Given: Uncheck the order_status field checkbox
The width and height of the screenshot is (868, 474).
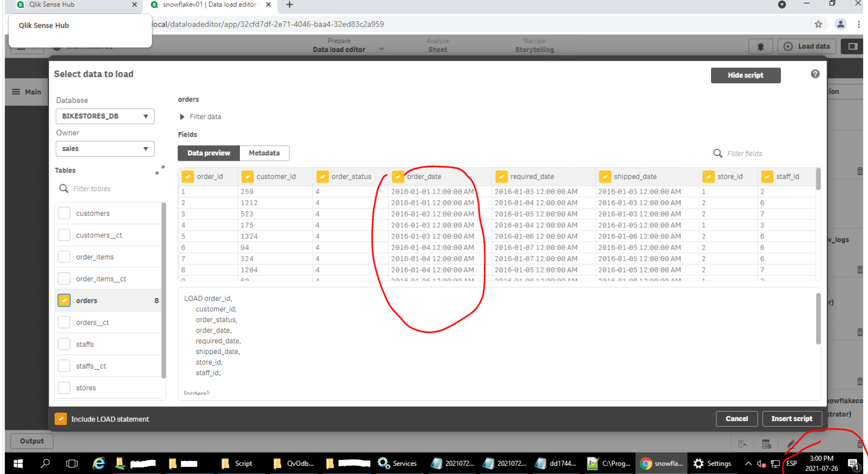Looking at the screenshot, I should point(322,177).
